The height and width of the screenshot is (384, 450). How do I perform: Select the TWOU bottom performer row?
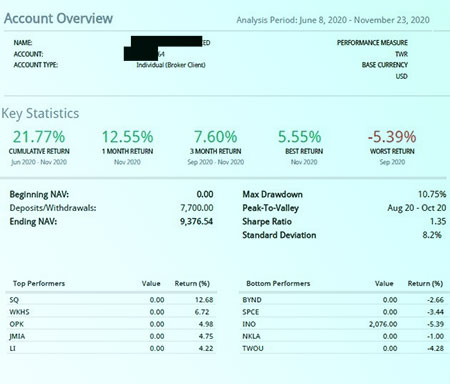(x=343, y=348)
